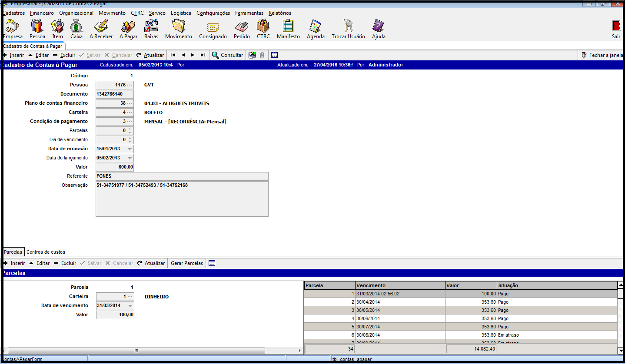This screenshot has height=364, width=625.
Task: Go to the next record arrow
Action: click(x=193, y=55)
